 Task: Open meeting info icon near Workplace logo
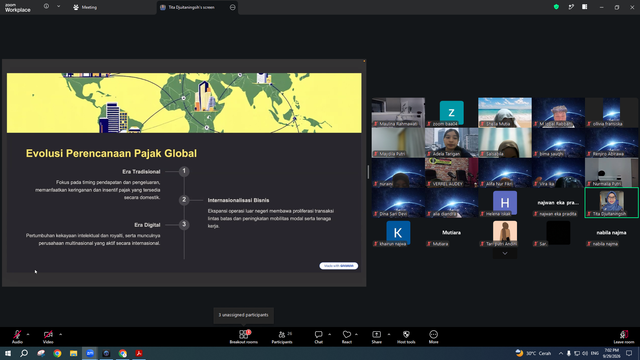coord(46,7)
